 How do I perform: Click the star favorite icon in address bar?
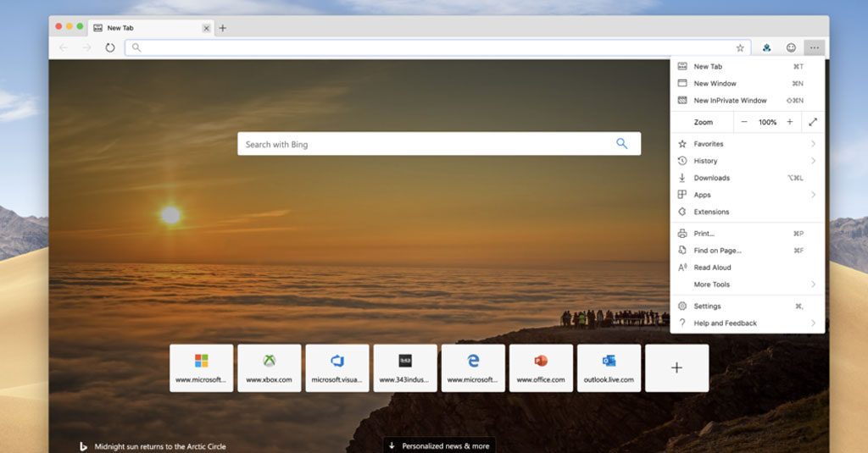pyautogui.click(x=740, y=47)
